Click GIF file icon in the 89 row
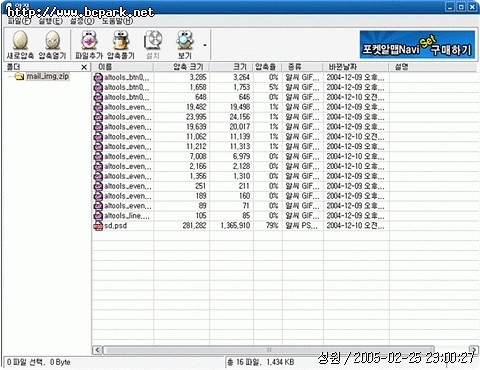Viewport: 480px width, 370px height. tap(98, 206)
